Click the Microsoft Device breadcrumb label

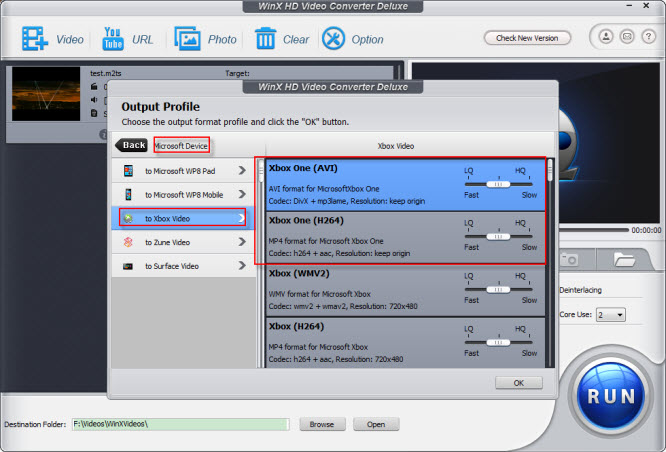click(x=181, y=146)
